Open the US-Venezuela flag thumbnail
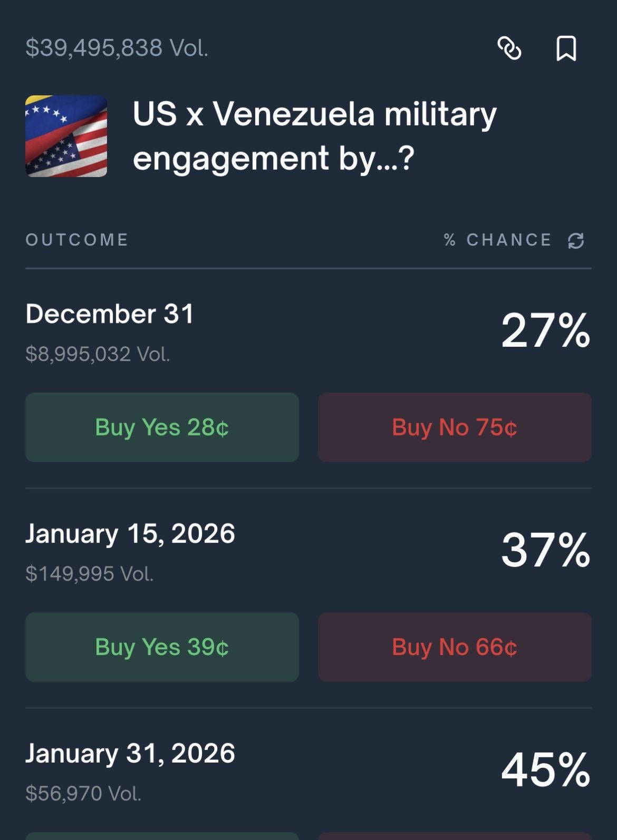Screen dimensions: 617x840 pyautogui.click(x=66, y=136)
